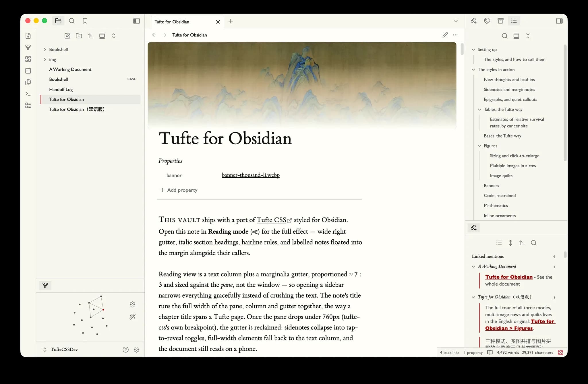Screen dimensions: 588x384
Task: Open note more options menu
Action: [x=455, y=35]
